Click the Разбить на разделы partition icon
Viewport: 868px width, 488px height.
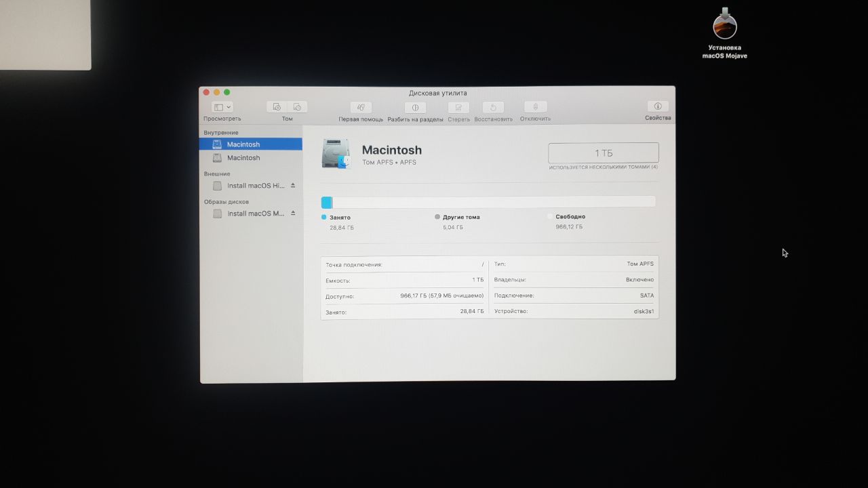[415, 107]
